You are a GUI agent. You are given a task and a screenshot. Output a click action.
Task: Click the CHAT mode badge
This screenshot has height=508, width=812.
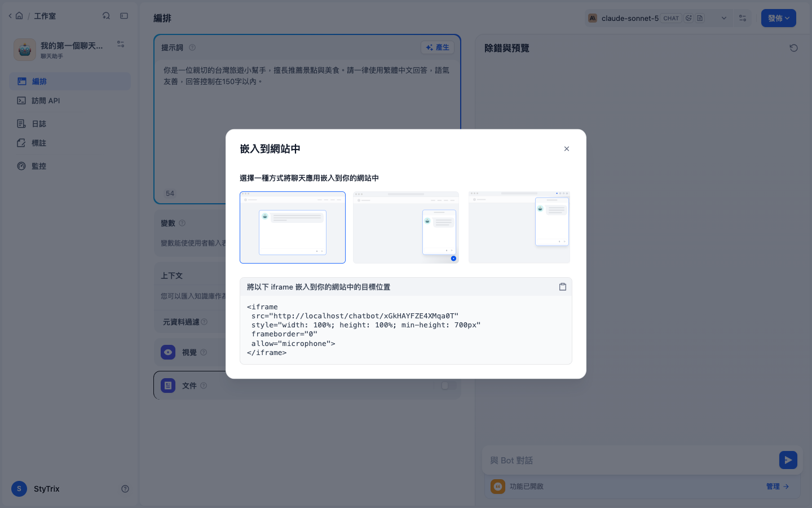coord(671,18)
